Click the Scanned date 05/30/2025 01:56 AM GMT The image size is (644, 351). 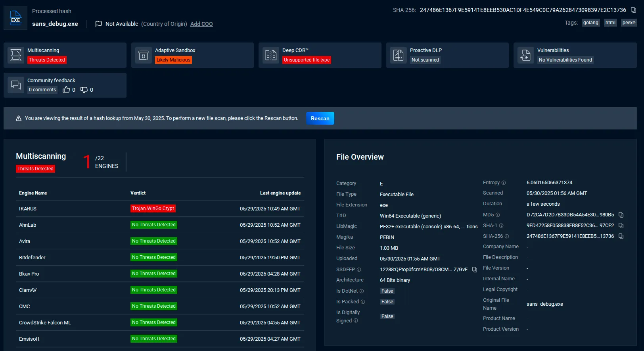tap(557, 193)
